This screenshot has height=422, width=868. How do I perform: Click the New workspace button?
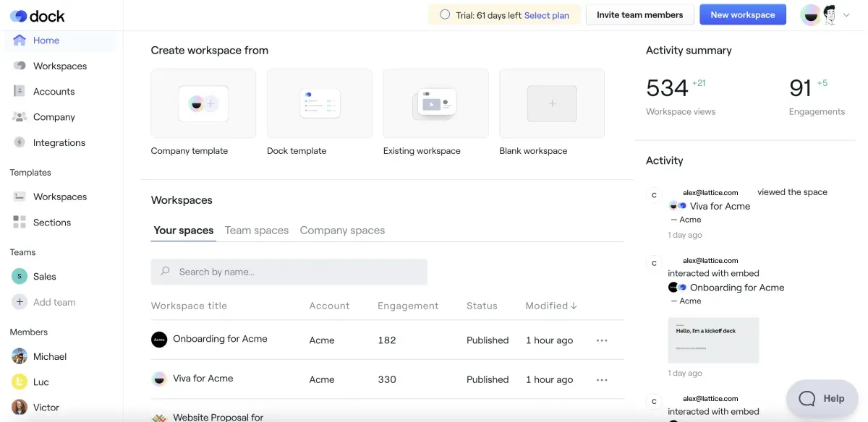click(743, 14)
